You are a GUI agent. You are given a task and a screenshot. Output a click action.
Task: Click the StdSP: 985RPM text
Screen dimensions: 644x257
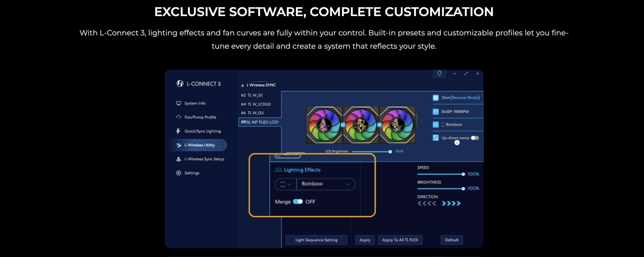point(455,111)
